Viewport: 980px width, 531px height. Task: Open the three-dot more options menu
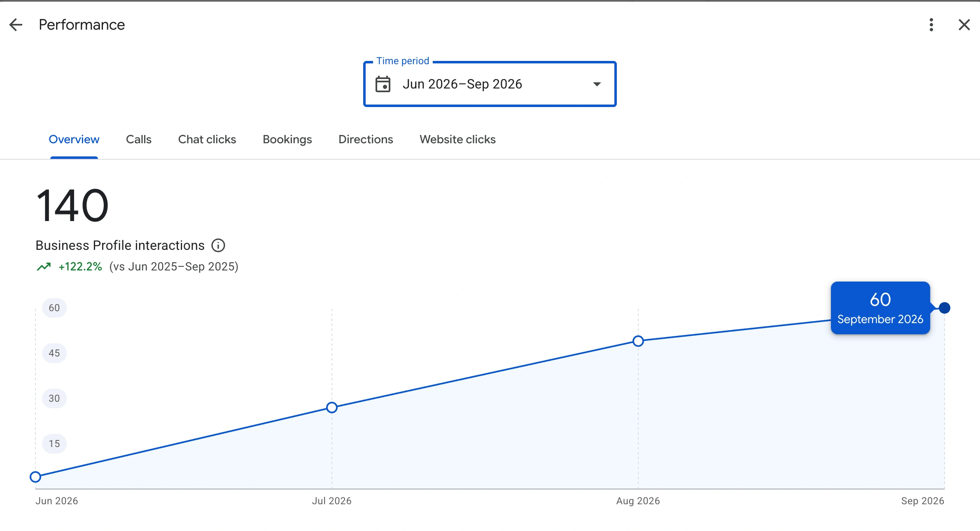(931, 25)
